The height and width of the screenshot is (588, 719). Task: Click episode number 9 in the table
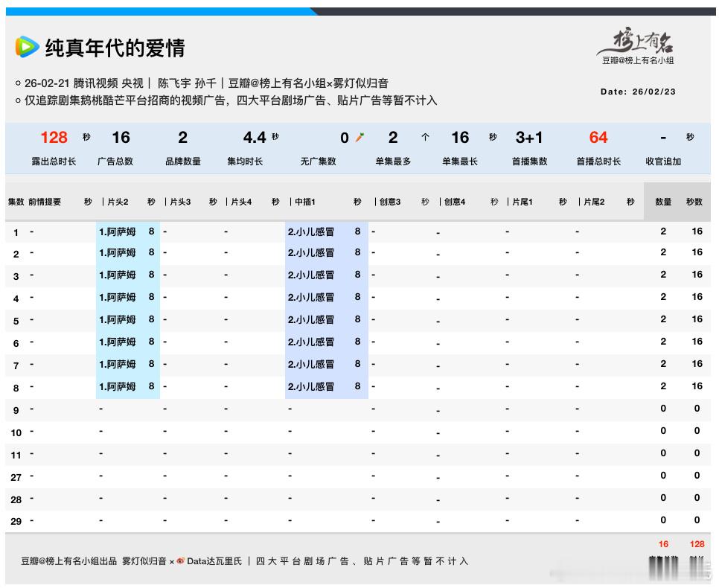click(x=16, y=411)
